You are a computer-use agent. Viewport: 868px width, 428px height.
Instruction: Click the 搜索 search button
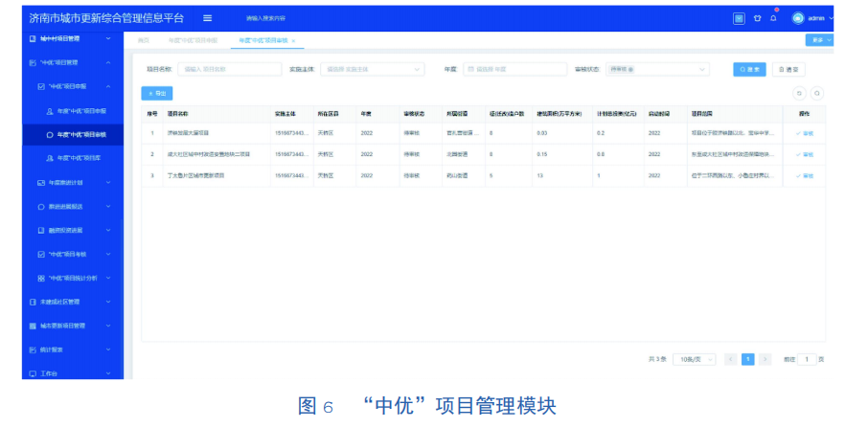pos(749,70)
